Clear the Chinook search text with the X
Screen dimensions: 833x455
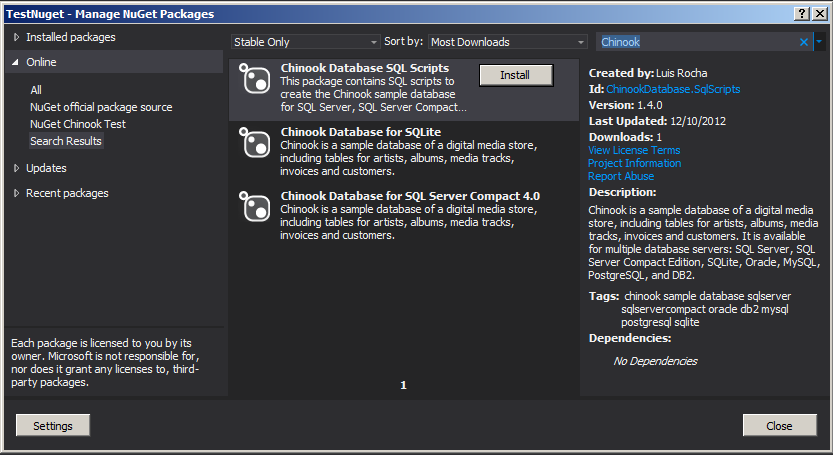(x=804, y=42)
